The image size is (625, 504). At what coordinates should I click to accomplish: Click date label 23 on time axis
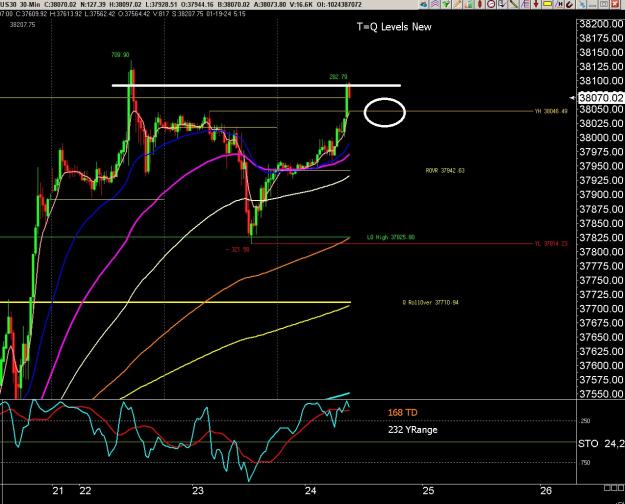(198, 491)
